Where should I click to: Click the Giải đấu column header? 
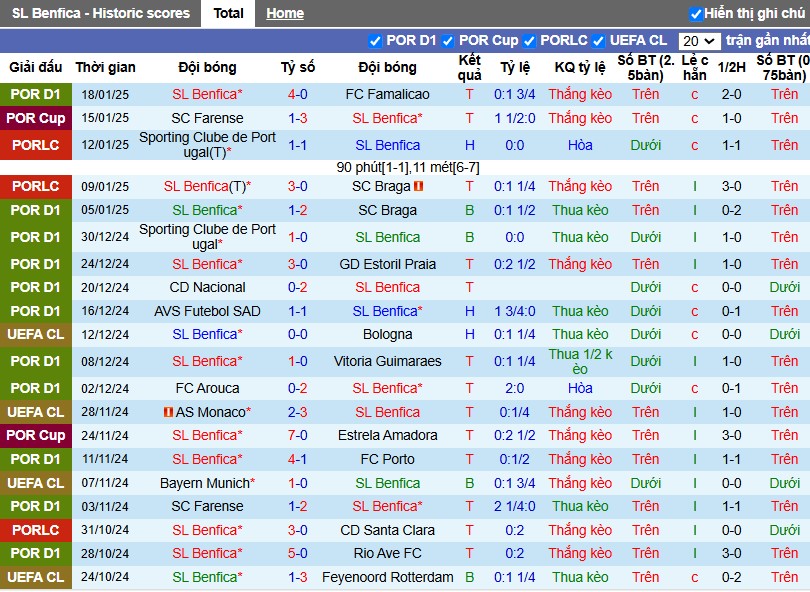pyautogui.click(x=36, y=67)
